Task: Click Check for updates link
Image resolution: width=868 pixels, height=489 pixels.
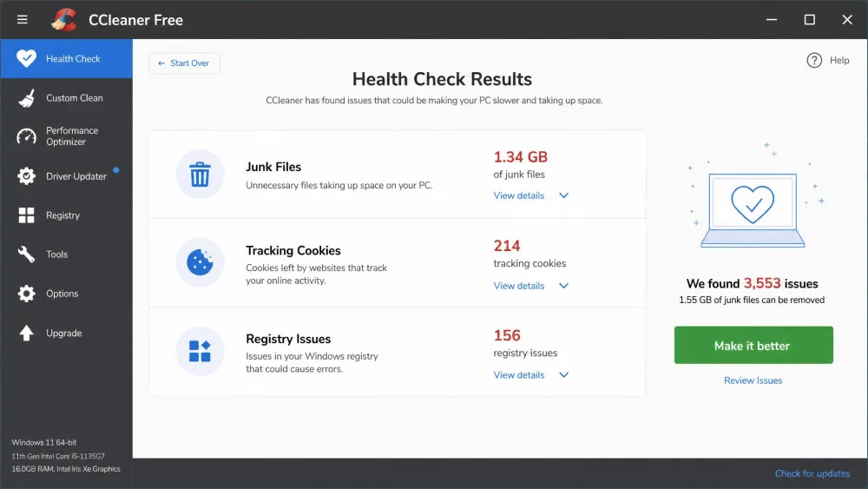Action: tap(812, 473)
